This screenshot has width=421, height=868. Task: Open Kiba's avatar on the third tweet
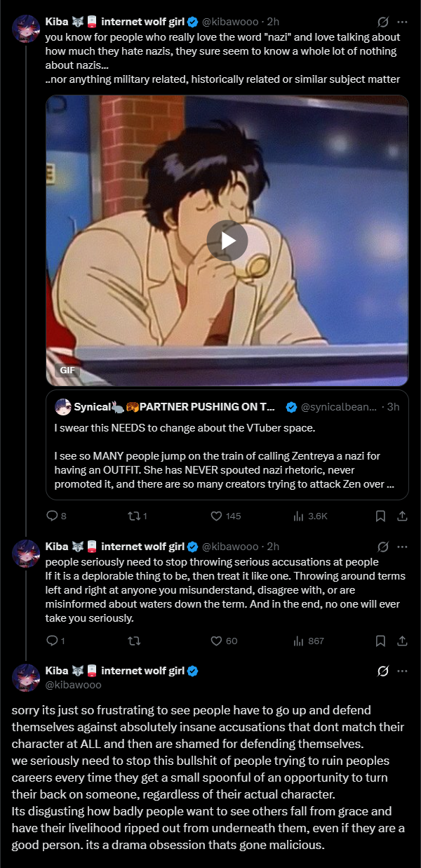click(27, 678)
